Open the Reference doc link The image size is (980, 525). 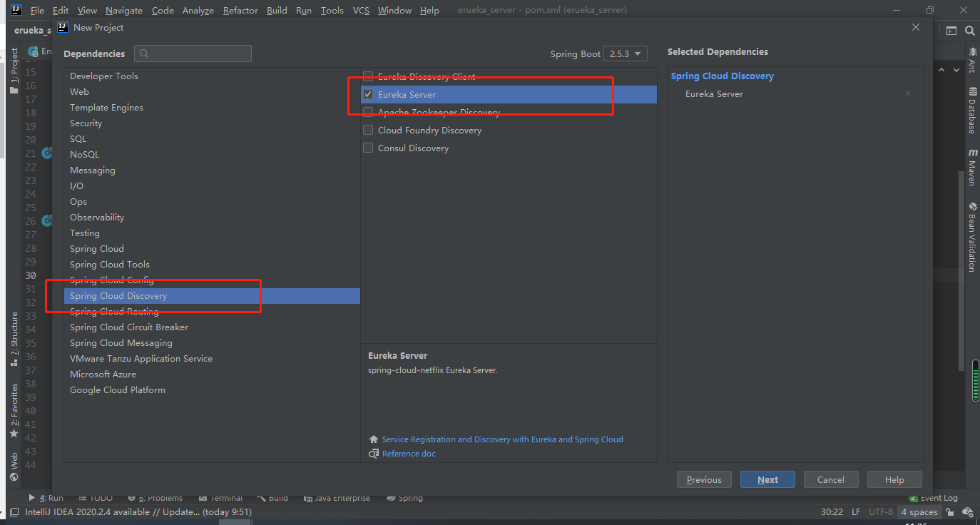[409, 454]
